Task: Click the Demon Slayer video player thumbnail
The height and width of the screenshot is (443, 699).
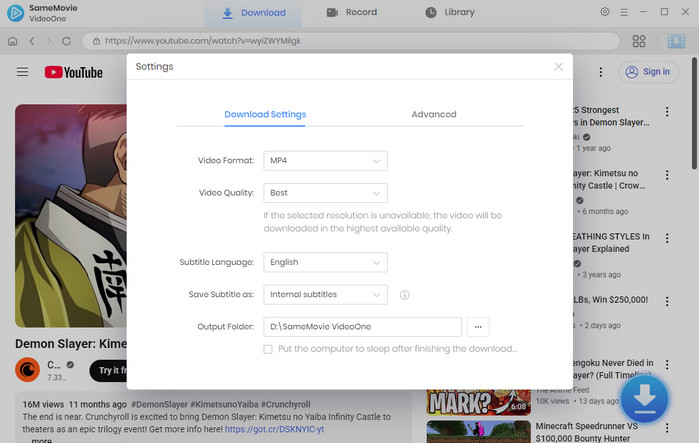Action: click(71, 216)
